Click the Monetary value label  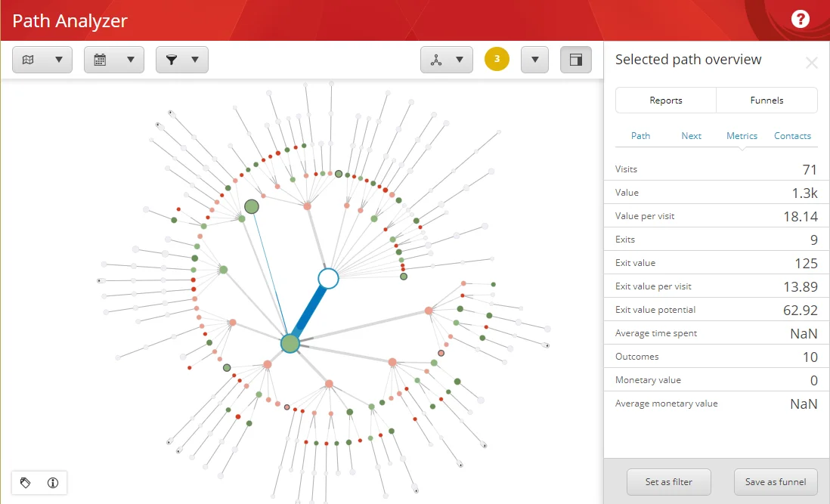(648, 380)
